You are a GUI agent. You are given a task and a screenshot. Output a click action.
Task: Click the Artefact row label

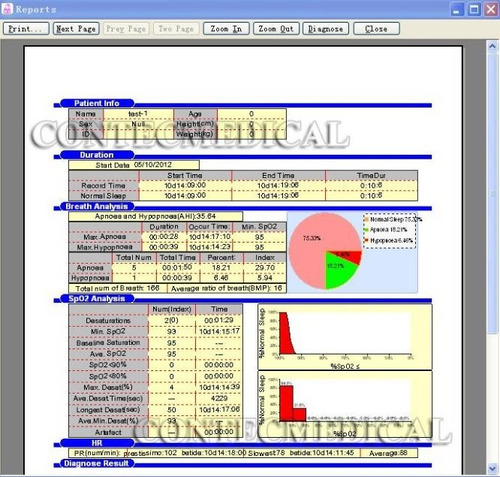coord(108,432)
